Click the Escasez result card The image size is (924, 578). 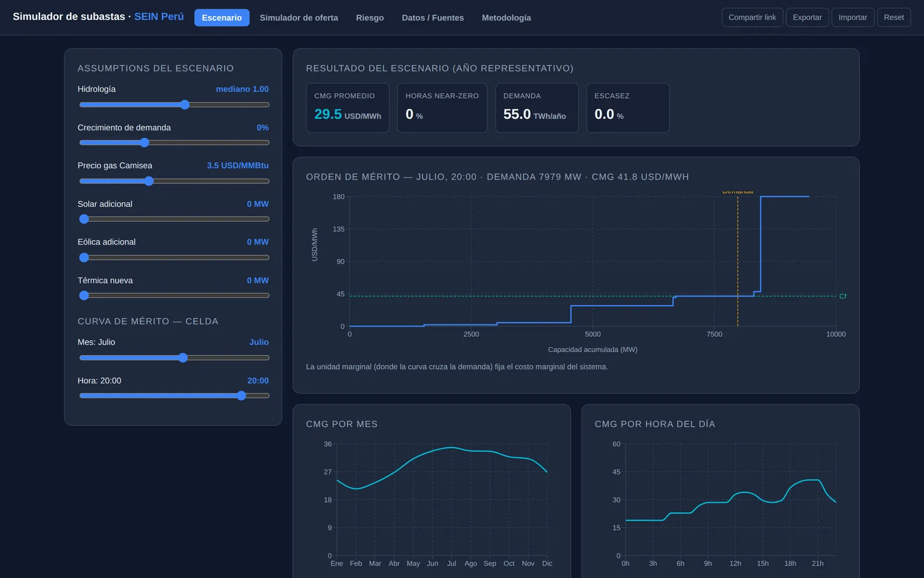tap(628, 108)
